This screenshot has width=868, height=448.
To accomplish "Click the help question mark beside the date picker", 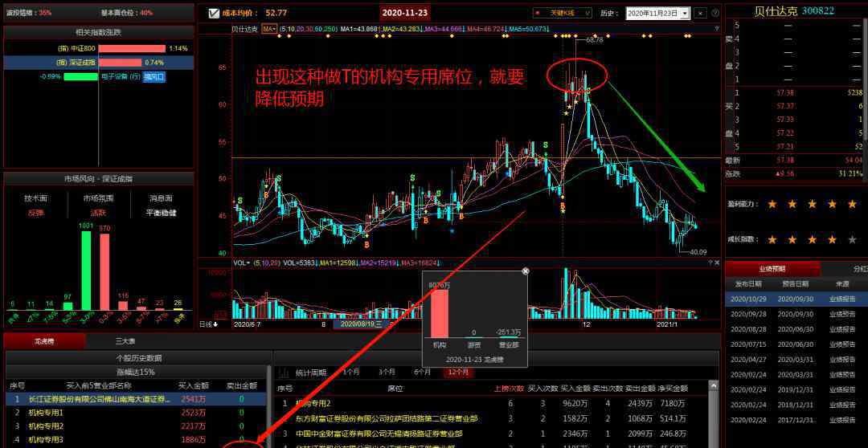I will 715,14.
